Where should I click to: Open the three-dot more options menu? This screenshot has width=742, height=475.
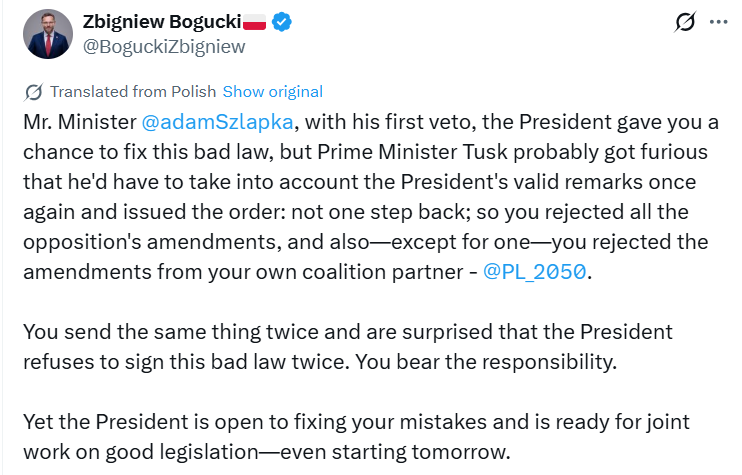click(x=719, y=22)
